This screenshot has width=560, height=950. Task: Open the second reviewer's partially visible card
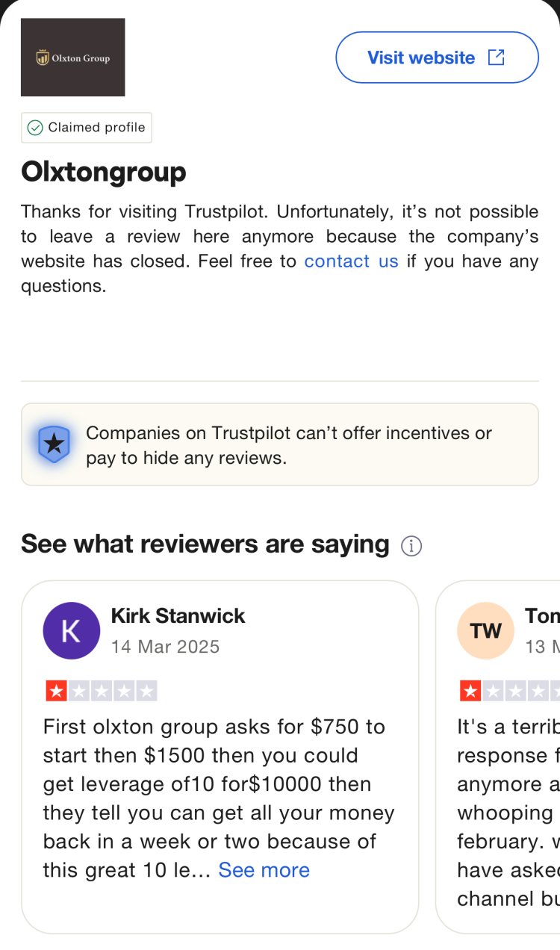[x=508, y=784]
